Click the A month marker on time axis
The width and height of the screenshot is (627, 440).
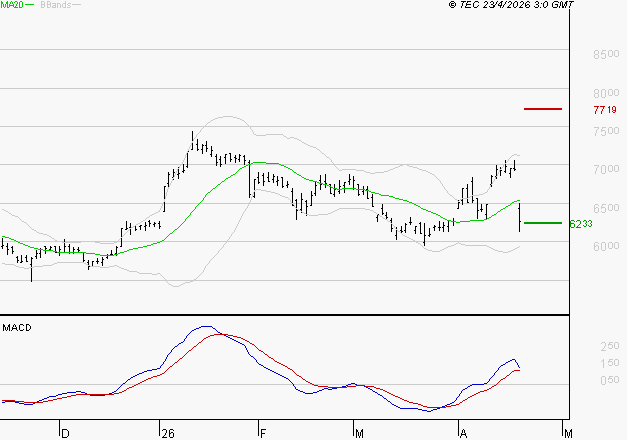point(463,434)
